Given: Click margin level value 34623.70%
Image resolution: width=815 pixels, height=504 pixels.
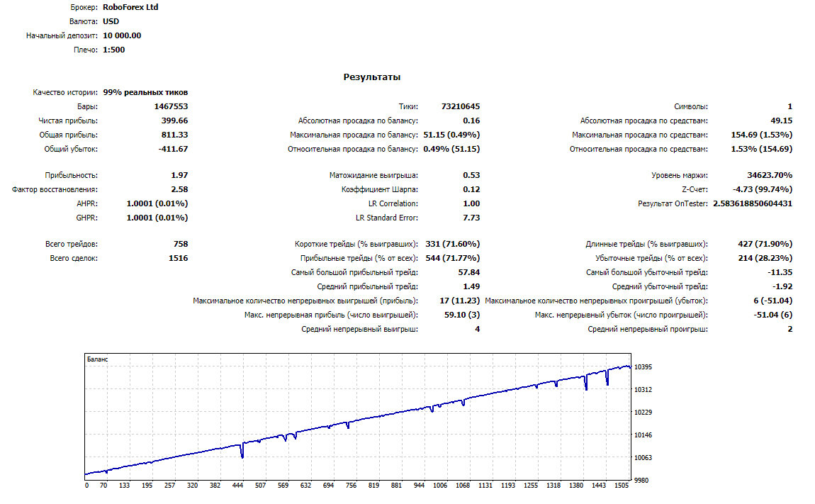Looking at the screenshot, I should click(x=770, y=175).
